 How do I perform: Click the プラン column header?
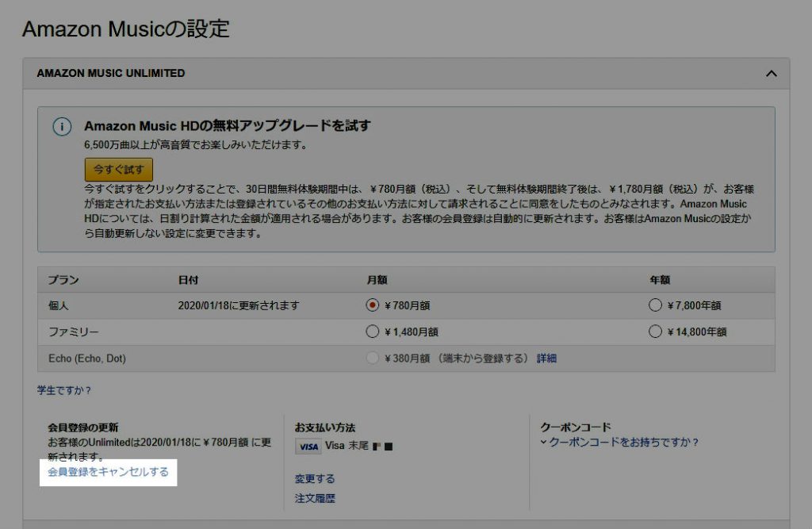pos(63,280)
